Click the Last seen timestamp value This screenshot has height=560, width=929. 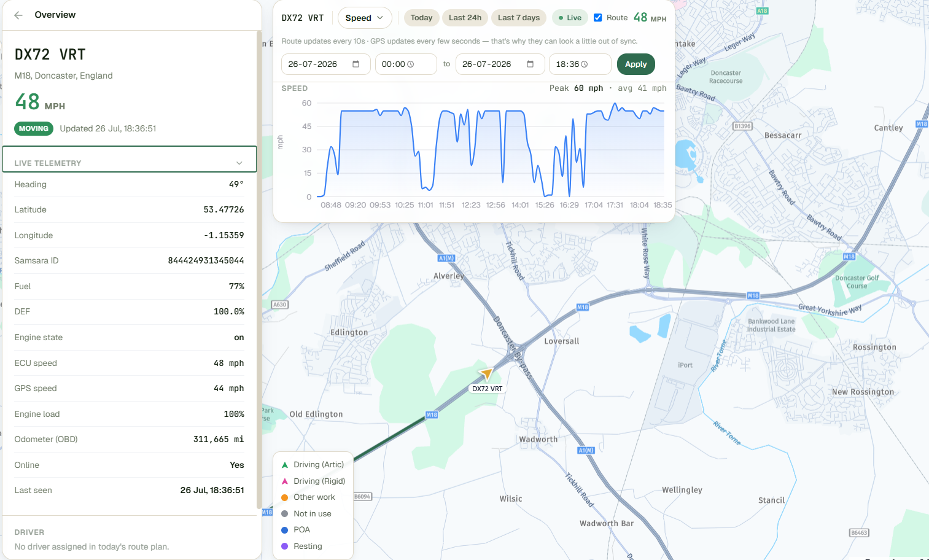[212, 491]
